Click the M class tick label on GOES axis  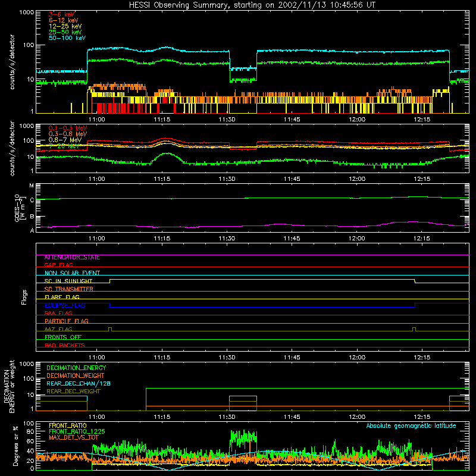coord(32,186)
